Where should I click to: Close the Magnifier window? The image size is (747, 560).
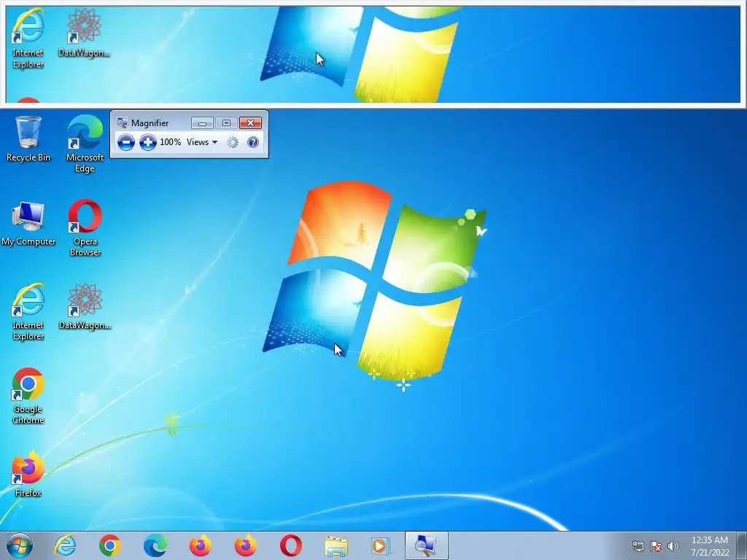pos(251,123)
